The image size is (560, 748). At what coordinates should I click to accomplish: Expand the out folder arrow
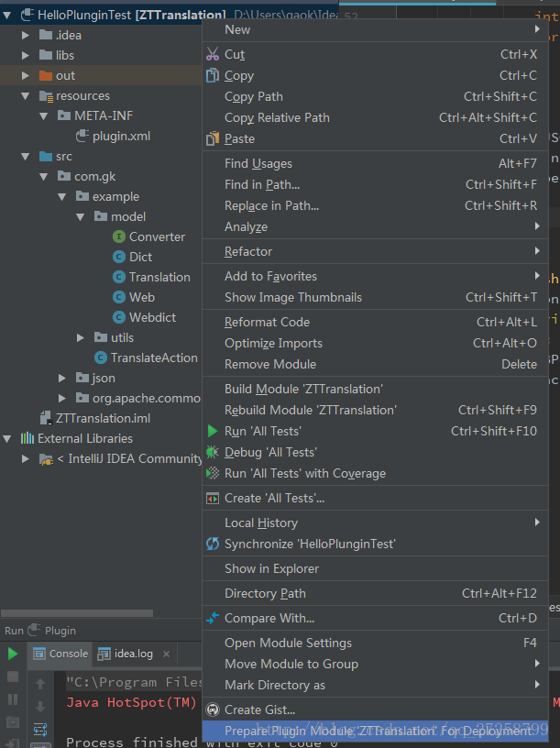[x=26, y=75]
